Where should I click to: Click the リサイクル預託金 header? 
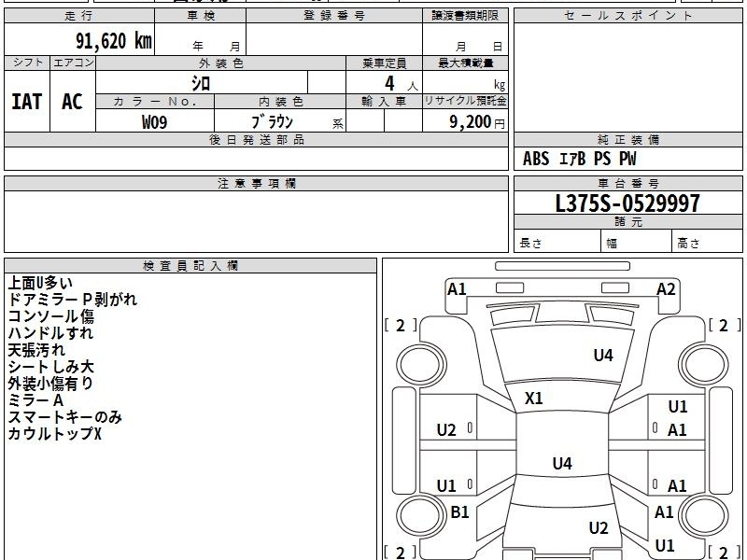point(465,101)
